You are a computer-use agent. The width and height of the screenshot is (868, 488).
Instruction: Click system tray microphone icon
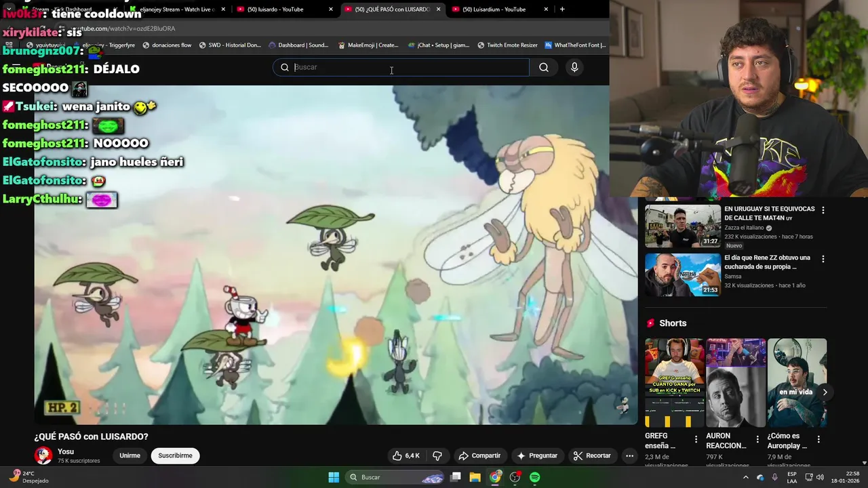pos(775,477)
